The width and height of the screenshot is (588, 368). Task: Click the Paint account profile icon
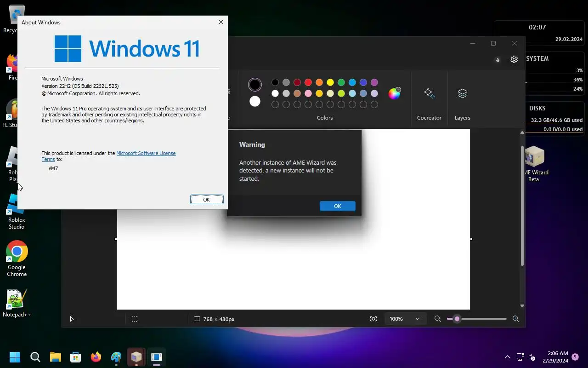498,60
